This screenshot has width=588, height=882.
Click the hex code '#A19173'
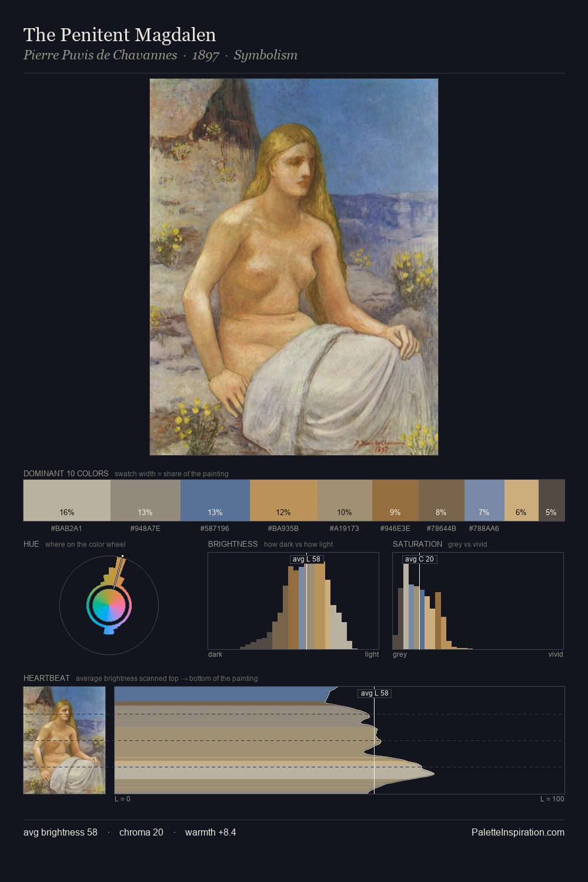[345, 528]
